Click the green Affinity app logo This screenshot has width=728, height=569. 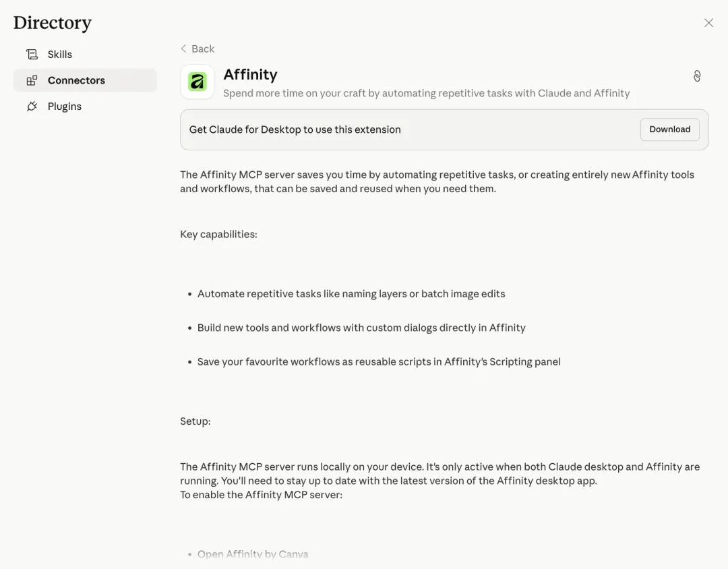click(x=198, y=82)
